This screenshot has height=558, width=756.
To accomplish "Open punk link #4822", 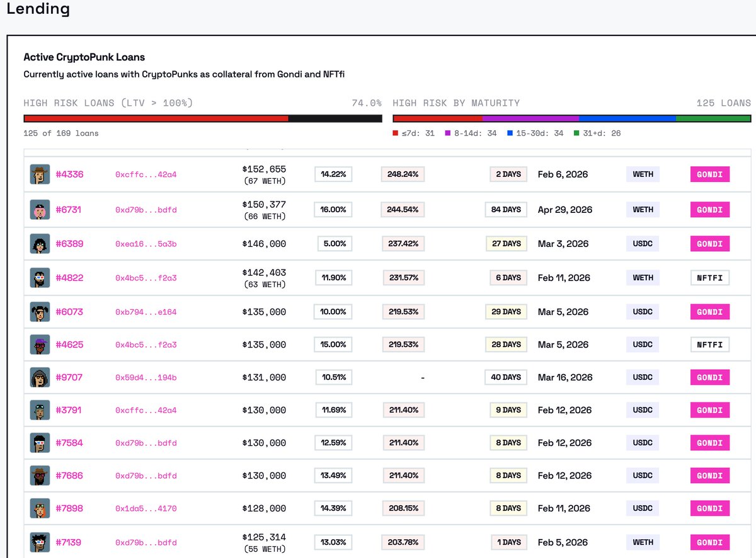I will tap(69, 278).
